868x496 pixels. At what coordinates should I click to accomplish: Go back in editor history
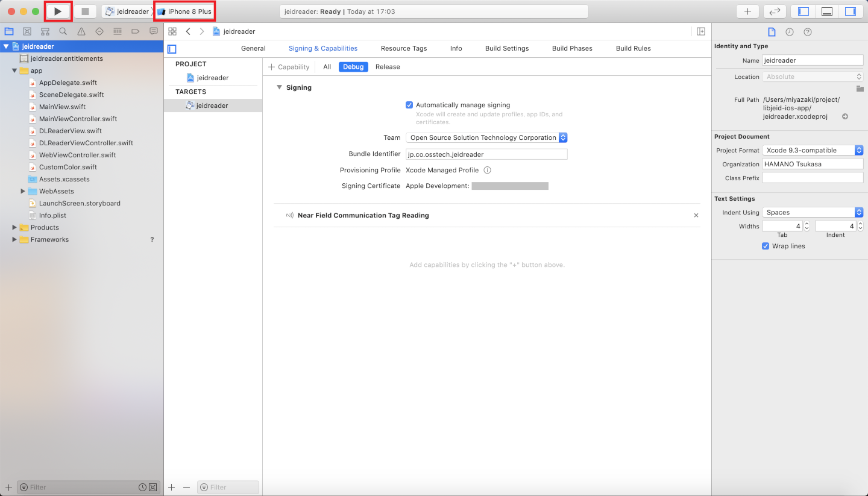(x=188, y=31)
